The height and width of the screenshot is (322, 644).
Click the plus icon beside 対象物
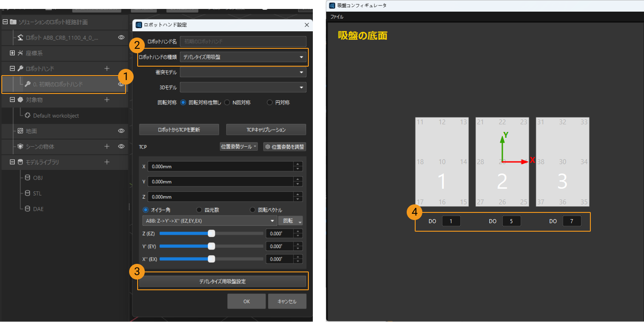click(107, 100)
